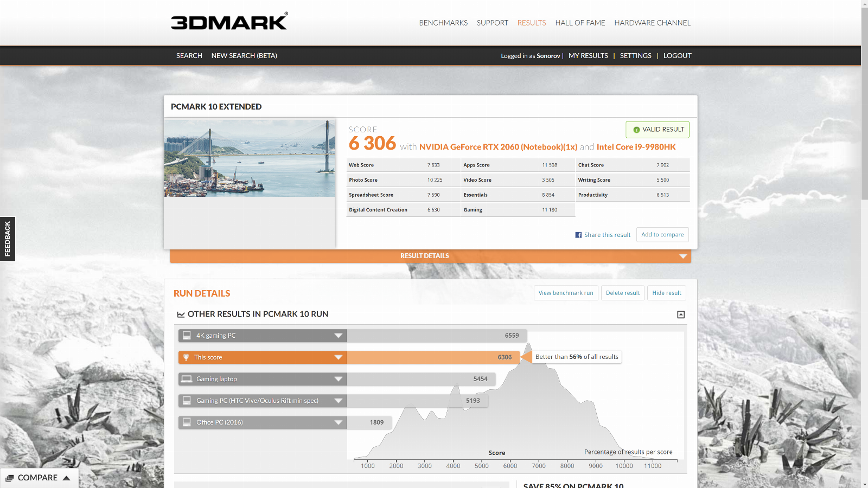The image size is (868, 488).
Task: Click the Video Score value 3 505
Action: pyautogui.click(x=548, y=180)
